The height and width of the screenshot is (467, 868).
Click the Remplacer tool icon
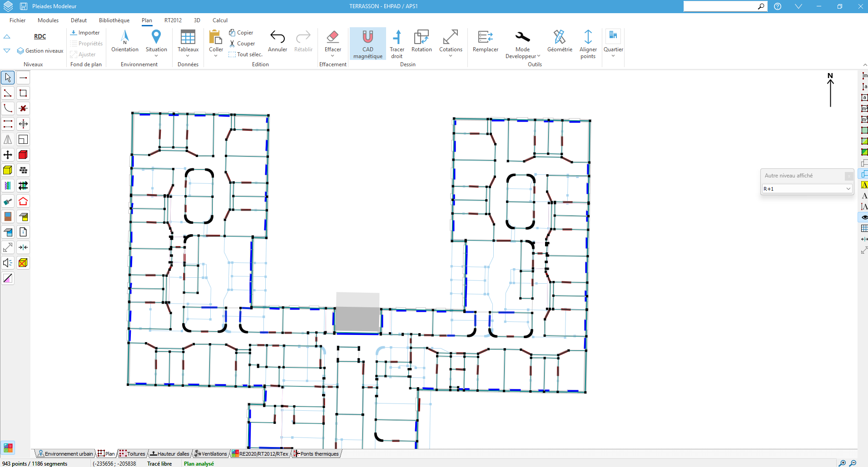coord(485,37)
